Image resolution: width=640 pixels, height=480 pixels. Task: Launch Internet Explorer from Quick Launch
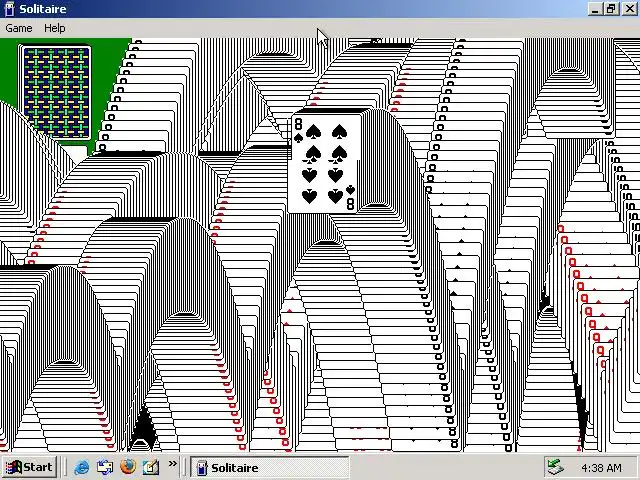[82, 467]
